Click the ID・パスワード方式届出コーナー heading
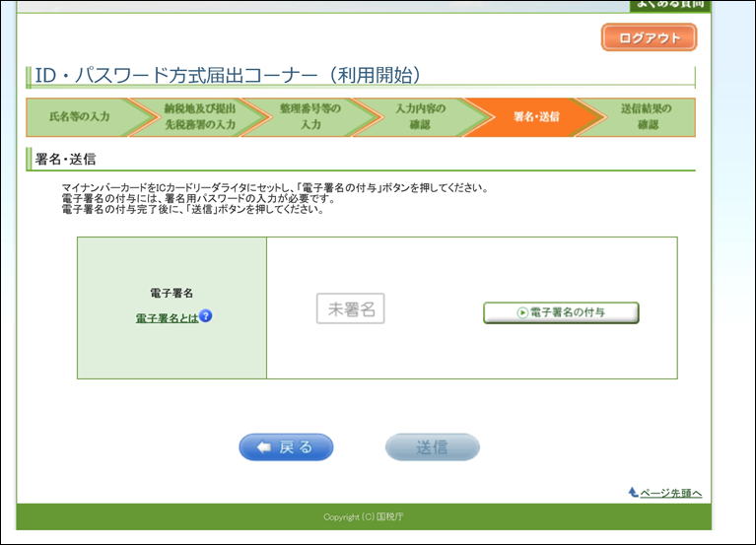Screen dimensions: 756x545 [x=228, y=76]
